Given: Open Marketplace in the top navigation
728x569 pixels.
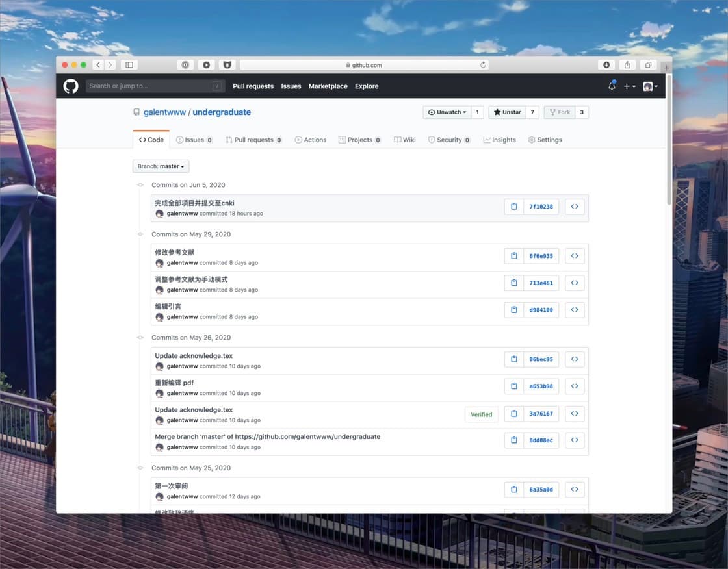Looking at the screenshot, I should (328, 86).
